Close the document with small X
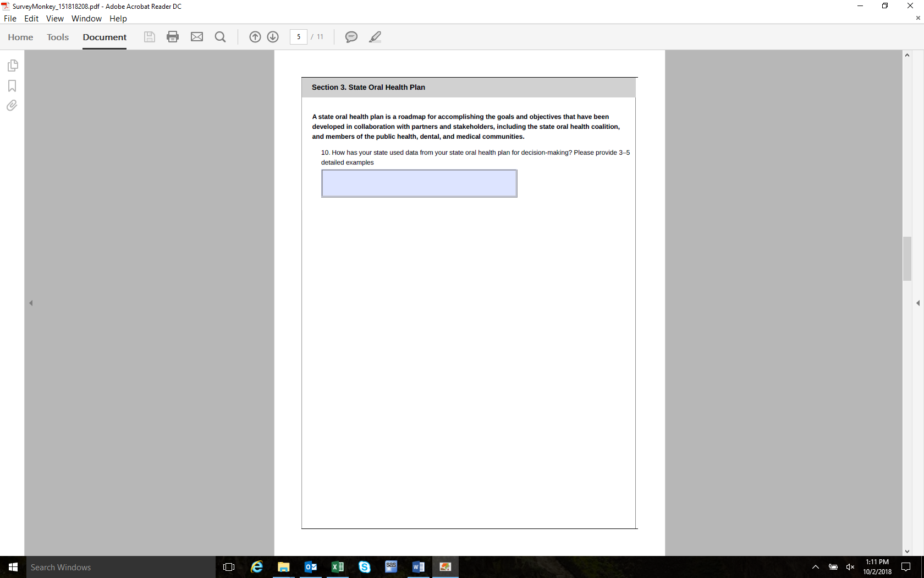Viewport: 924px width, 578px height. coord(918,18)
